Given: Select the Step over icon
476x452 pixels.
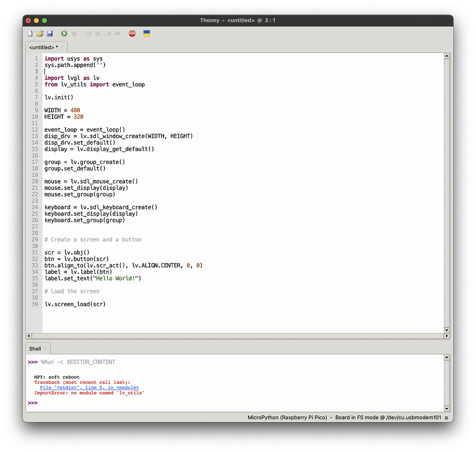Looking at the screenshot, I should pos(88,33).
